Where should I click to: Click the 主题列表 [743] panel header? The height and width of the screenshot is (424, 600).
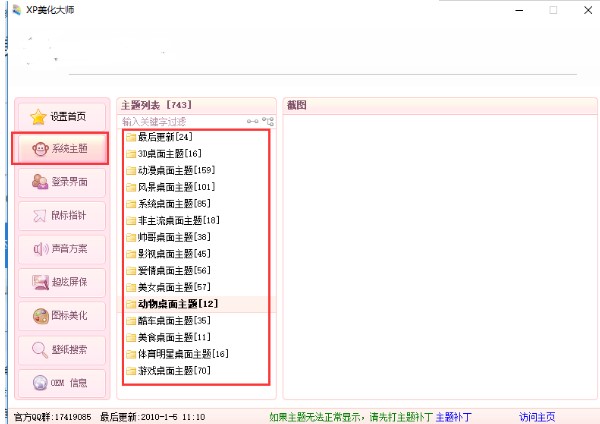point(196,105)
